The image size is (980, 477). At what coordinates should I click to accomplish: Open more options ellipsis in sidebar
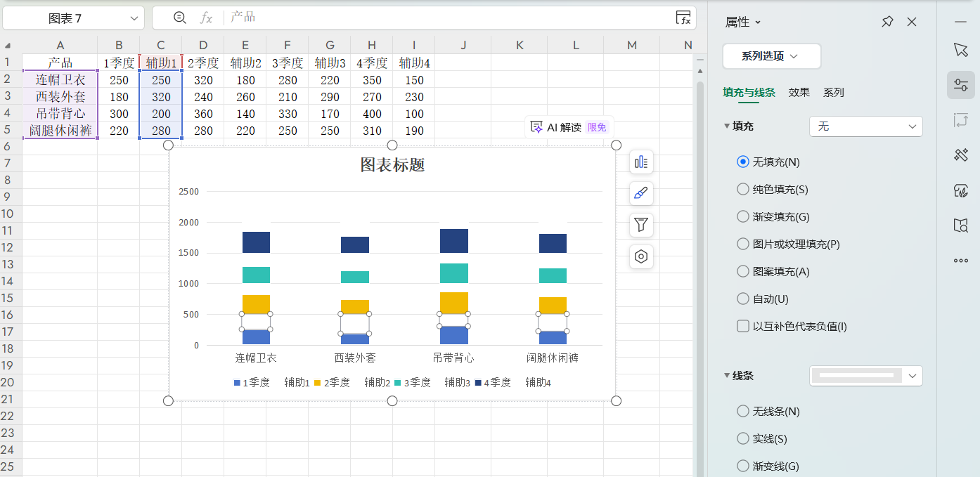[960, 261]
